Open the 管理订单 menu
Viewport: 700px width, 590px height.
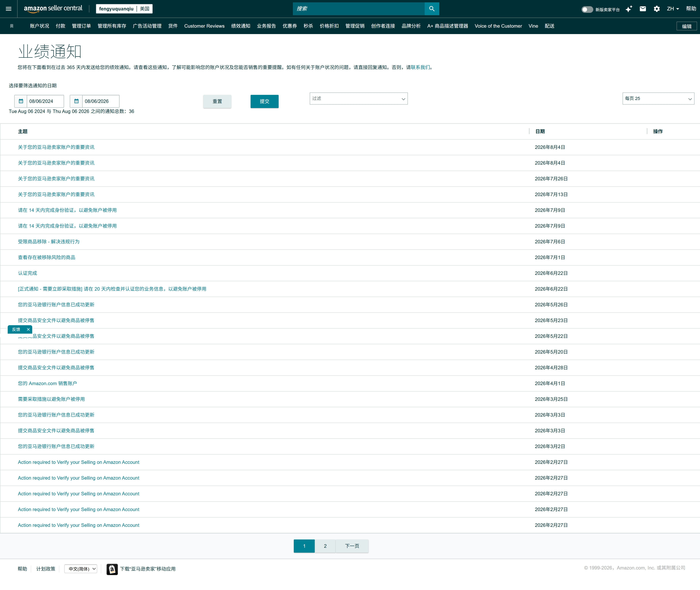(x=81, y=26)
